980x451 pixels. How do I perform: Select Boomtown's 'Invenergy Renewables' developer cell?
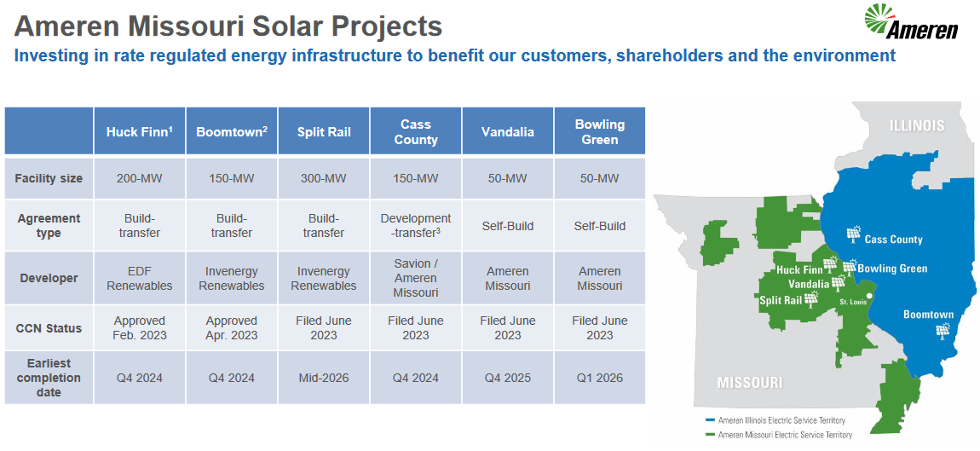(232, 278)
